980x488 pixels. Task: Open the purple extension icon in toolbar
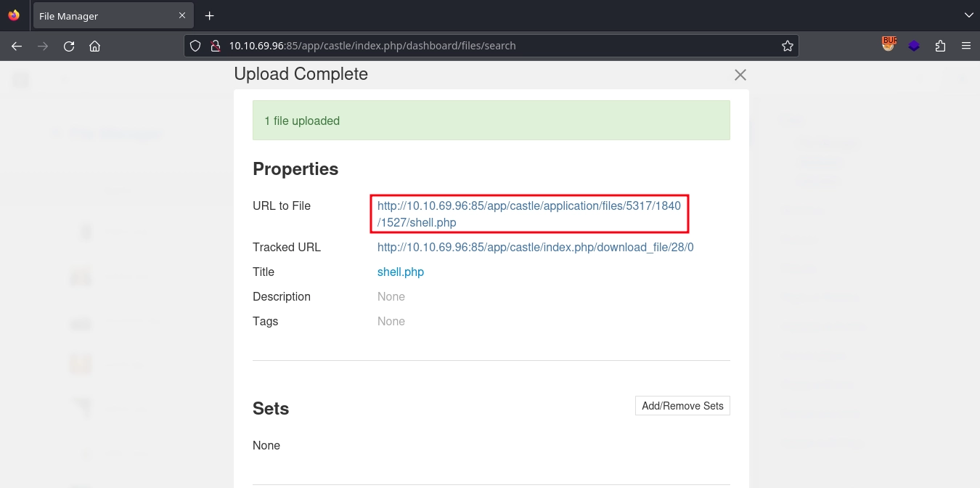[914, 46]
